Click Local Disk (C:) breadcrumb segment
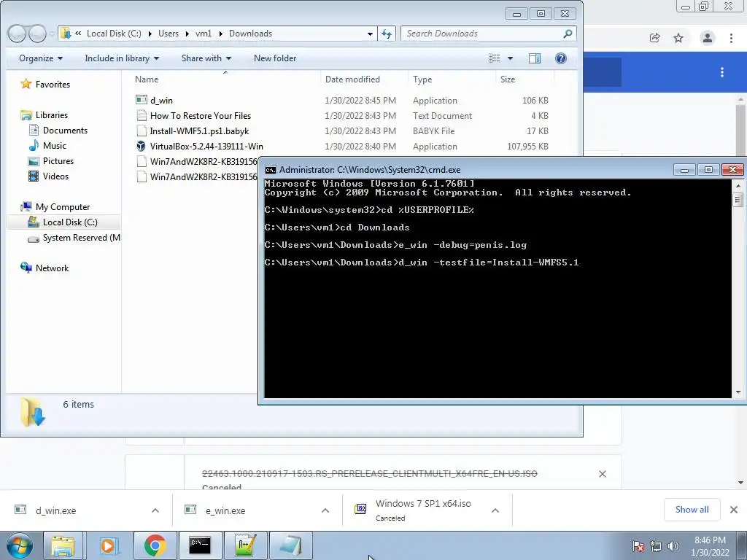747x560 pixels. 114,34
